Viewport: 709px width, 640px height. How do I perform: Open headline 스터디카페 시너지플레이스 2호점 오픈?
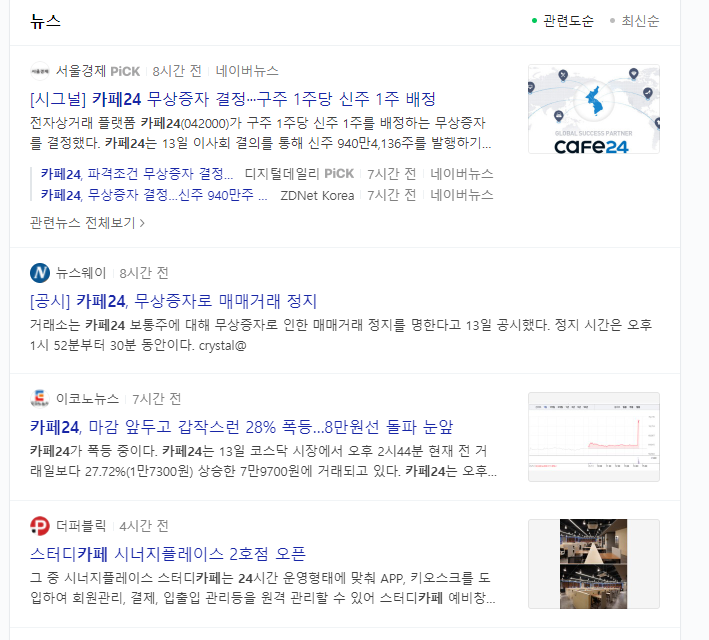[x=168, y=554]
